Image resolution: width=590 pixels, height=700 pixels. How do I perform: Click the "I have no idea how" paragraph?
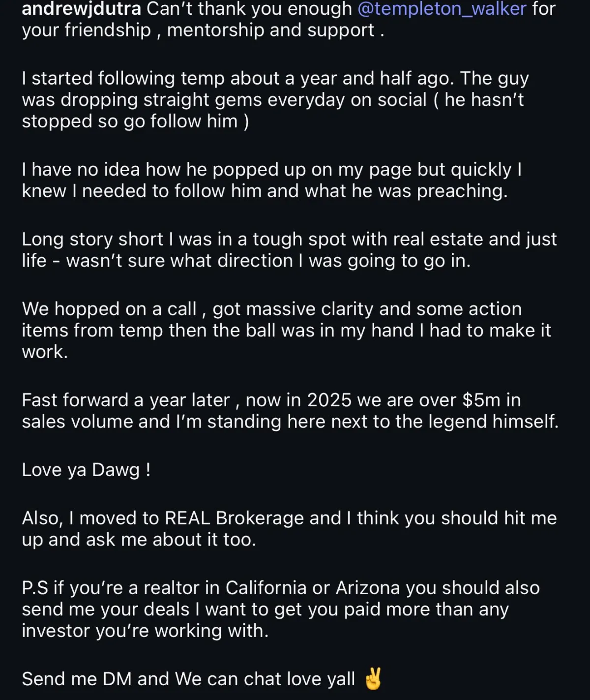point(272,180)
